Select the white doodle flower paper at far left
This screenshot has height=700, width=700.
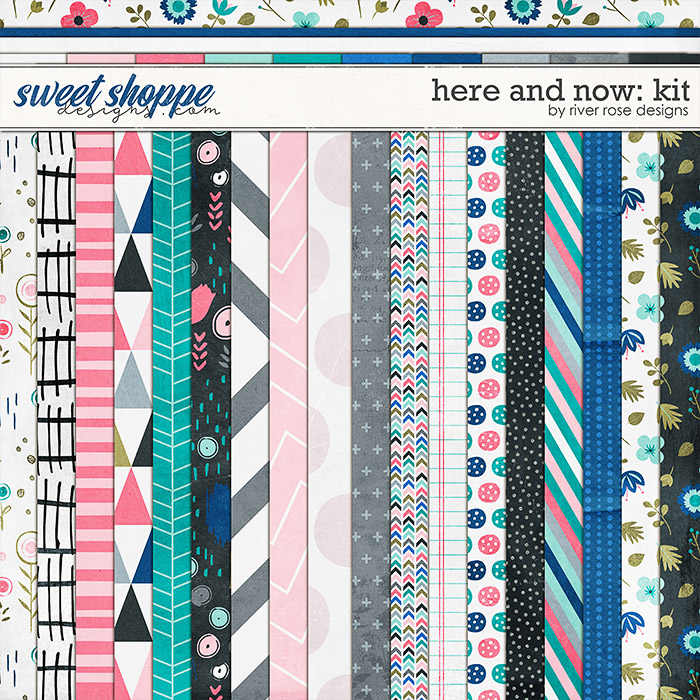[18, 416]
